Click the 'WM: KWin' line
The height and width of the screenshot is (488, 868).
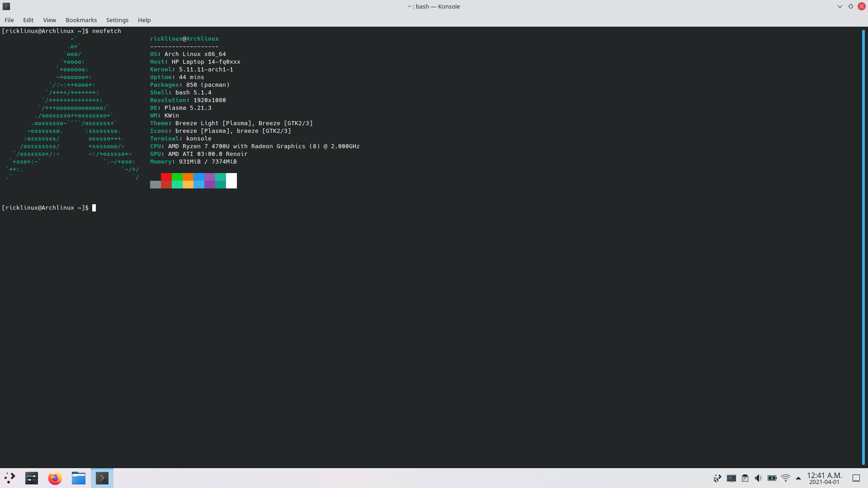coord(165,116)
